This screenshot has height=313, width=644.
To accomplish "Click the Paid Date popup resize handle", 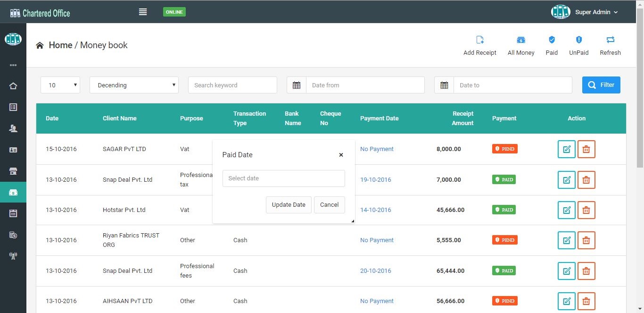I will click(352, 220).
